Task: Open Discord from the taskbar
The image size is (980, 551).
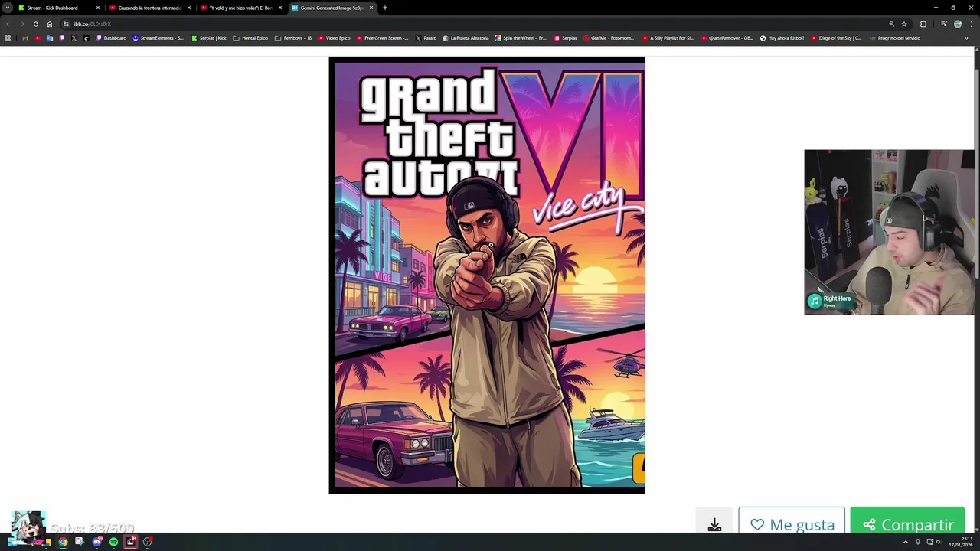Action: 96,542
